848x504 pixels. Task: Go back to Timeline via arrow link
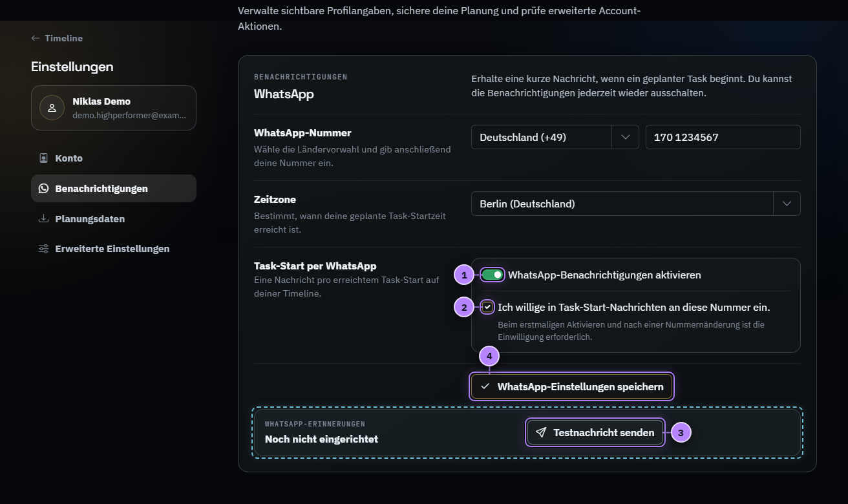click(x=57, y=38)
